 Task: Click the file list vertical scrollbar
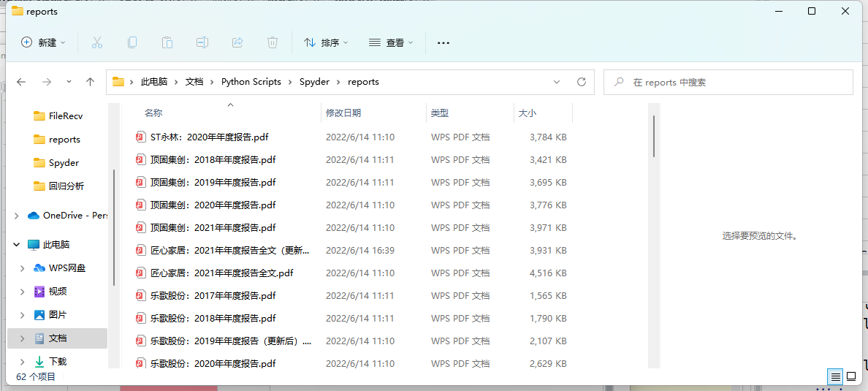click(x=654, y=136)
